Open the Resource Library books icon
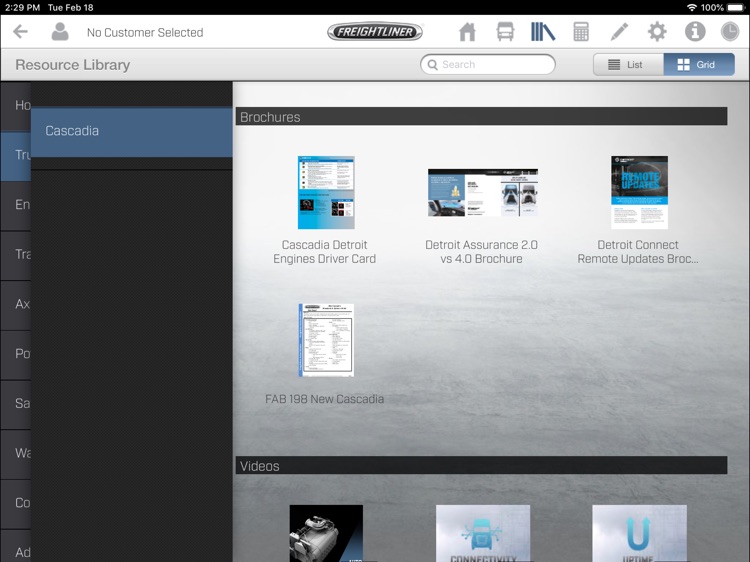Viewport: 750px width, 562px height. coord(543,32)
